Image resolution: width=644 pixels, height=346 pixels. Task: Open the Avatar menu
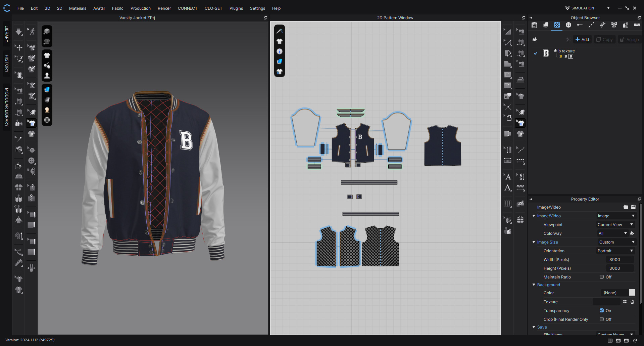(99, 8)
